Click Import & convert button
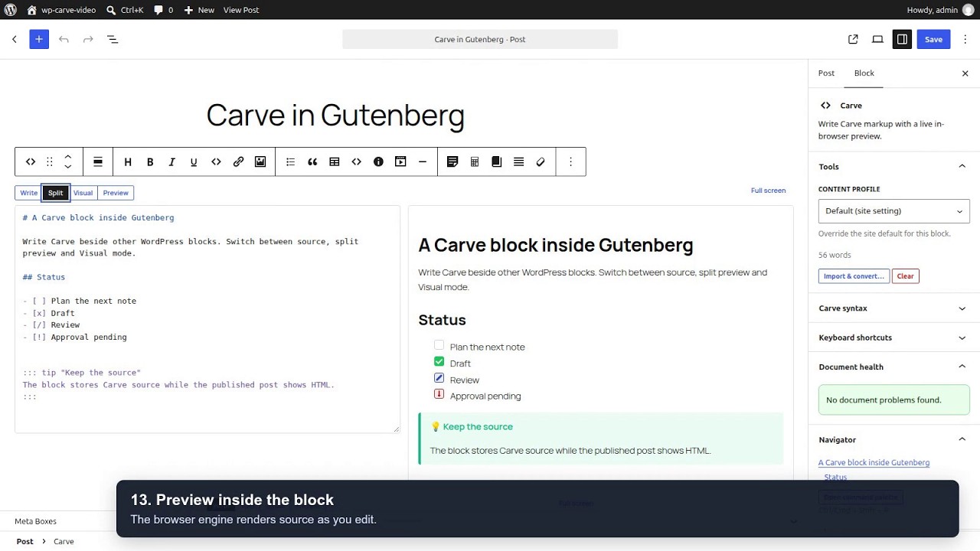Screen dimensions: 980x551 point(854,276)
